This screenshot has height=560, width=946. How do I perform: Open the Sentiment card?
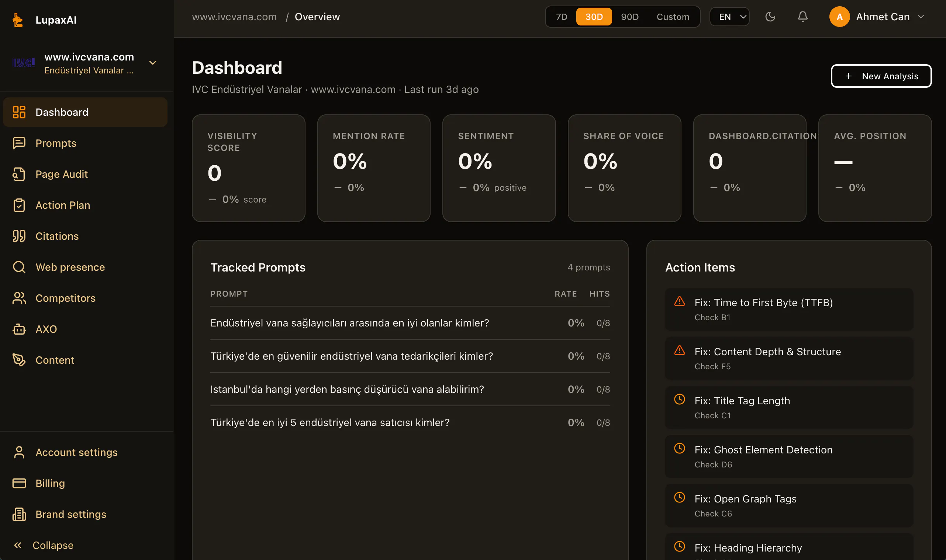tap(499, 168)
